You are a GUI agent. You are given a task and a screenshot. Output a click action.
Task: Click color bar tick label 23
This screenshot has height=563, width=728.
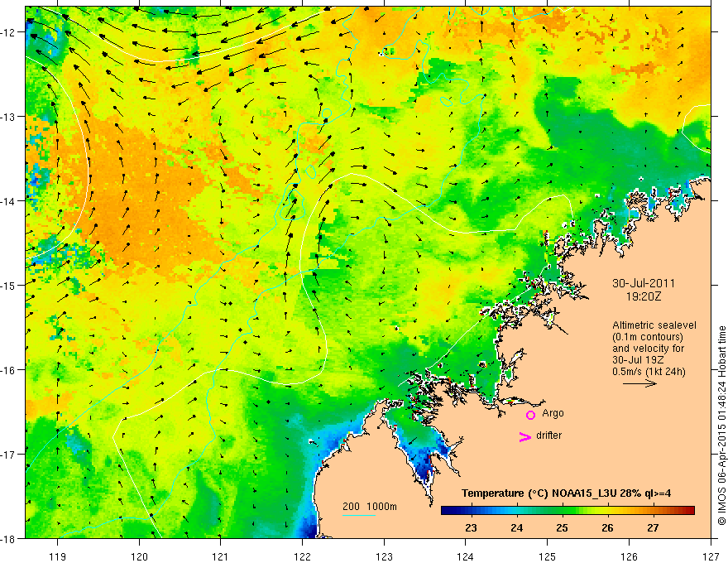pos(471,528)
